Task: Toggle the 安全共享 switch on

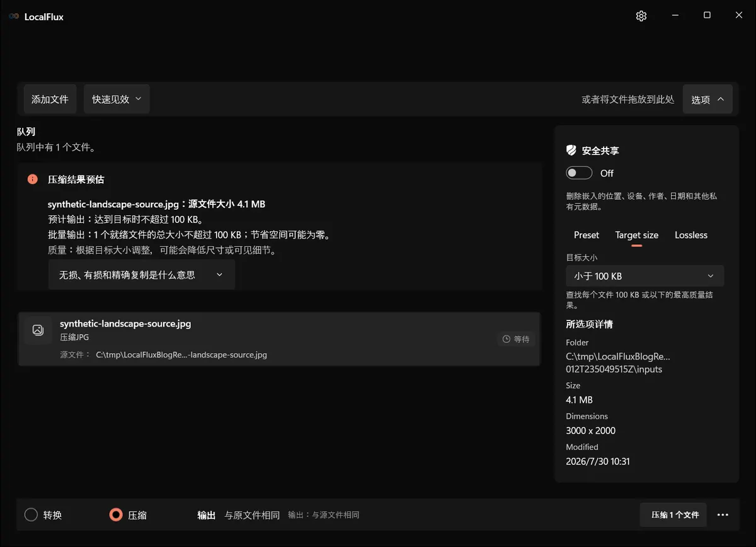Action: click(x=579, y=173)
